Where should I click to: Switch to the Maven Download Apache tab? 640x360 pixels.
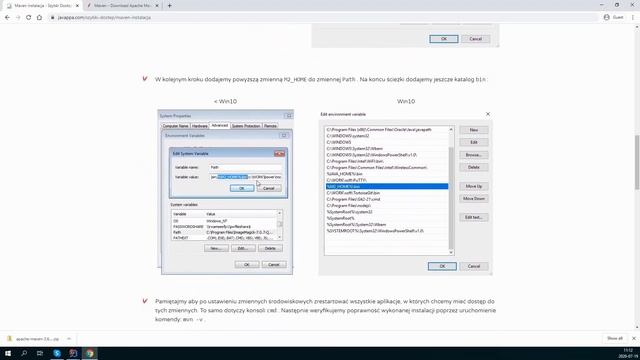click(x=122, y=6)
